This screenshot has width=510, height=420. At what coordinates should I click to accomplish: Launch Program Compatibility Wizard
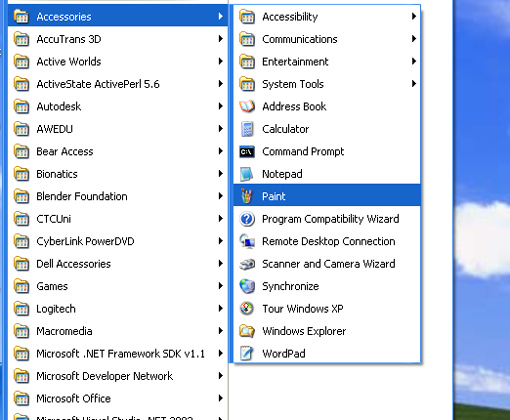point(327,219)
